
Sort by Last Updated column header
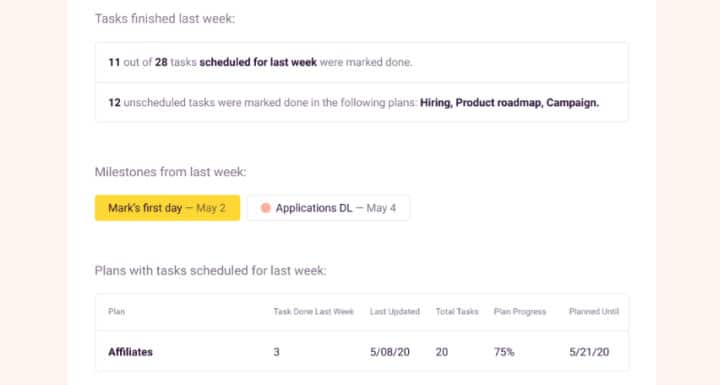395,311
